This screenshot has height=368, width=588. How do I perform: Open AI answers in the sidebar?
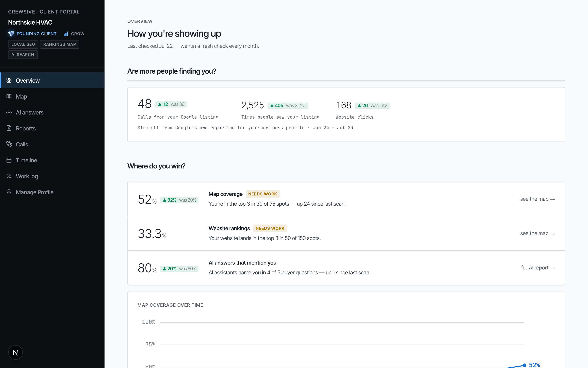click(52, 112)
